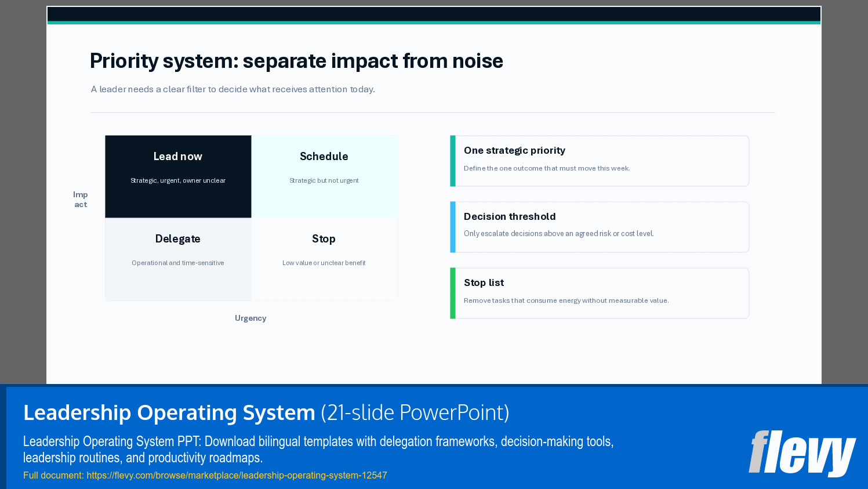The height and width of the screenshot is (489, 868).
Task: Click the banner description about bilingual templates
Action: click(x=318, y=450)
